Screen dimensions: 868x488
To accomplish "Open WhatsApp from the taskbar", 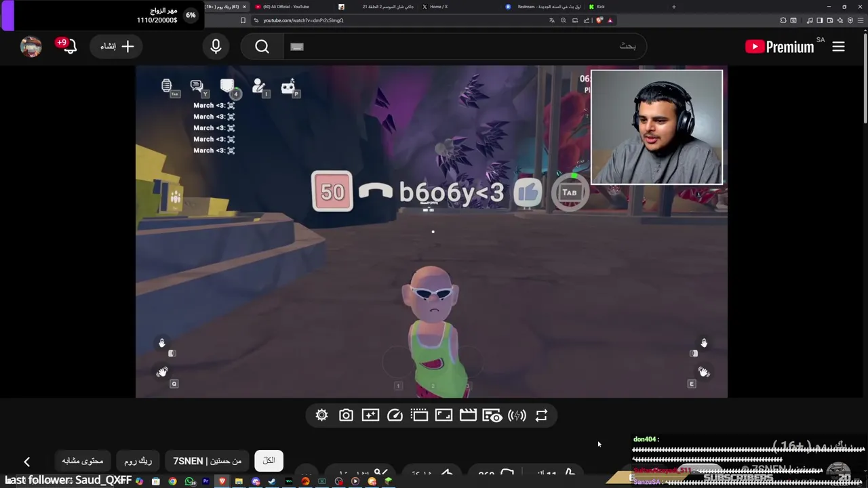I will [189, 481].
